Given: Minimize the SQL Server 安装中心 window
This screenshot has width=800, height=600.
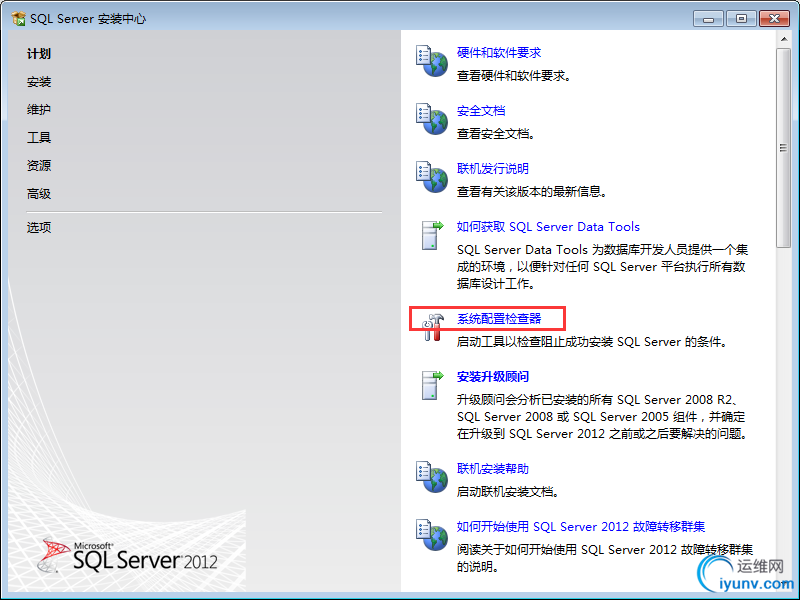Looking at the screenshot, I should tap(708, 19).
